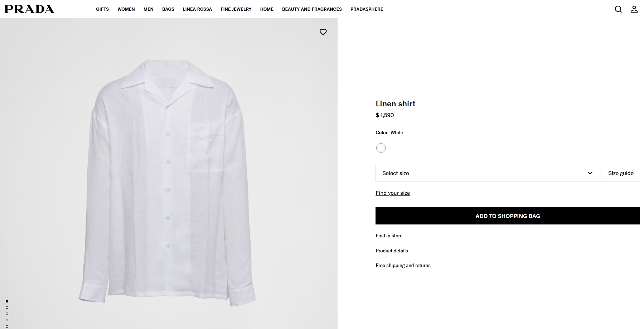Select the second image carousel dot
This screenshot has width=644, height=329.
(7, 308)
